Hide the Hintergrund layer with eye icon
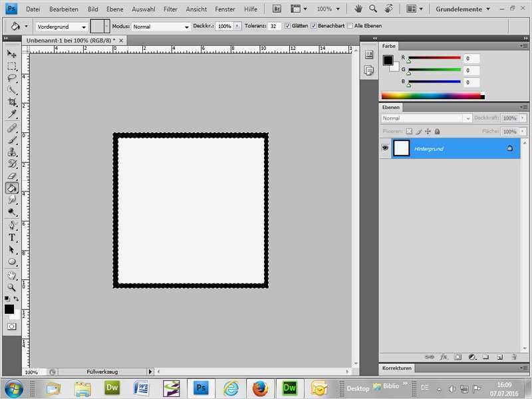 coord(385,148)
